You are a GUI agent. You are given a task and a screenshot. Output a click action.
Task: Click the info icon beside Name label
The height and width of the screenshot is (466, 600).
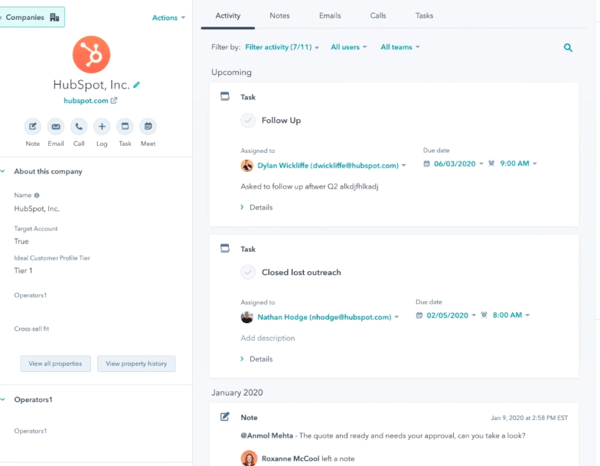click(x=37, y=195)
